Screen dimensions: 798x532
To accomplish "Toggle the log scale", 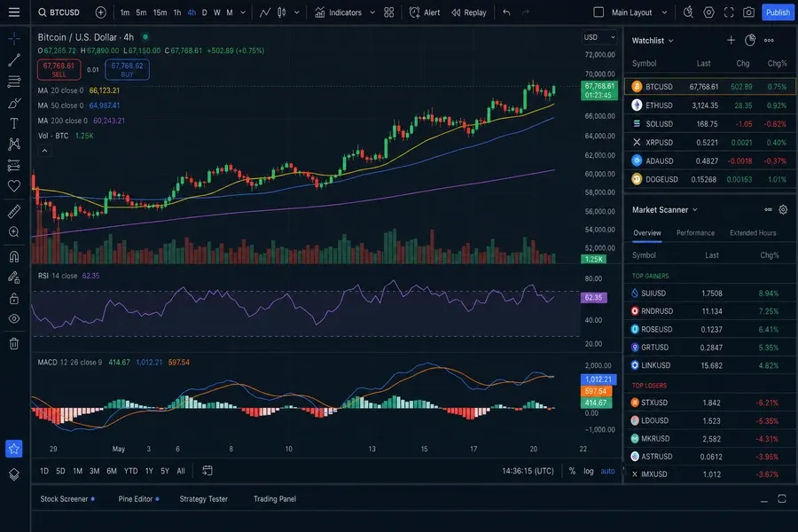I will coord(589,471).
